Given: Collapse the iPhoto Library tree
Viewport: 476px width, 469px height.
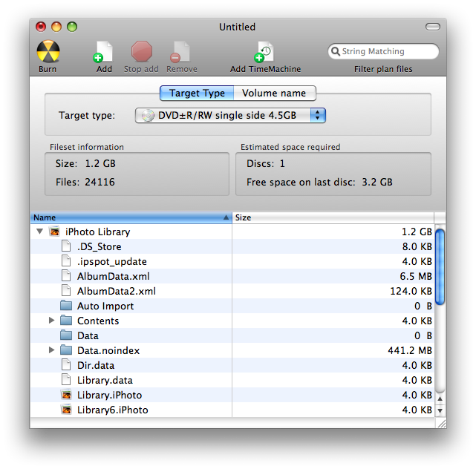Looking at the screenshot, I should pyautogui.click(x=40, y=232).
